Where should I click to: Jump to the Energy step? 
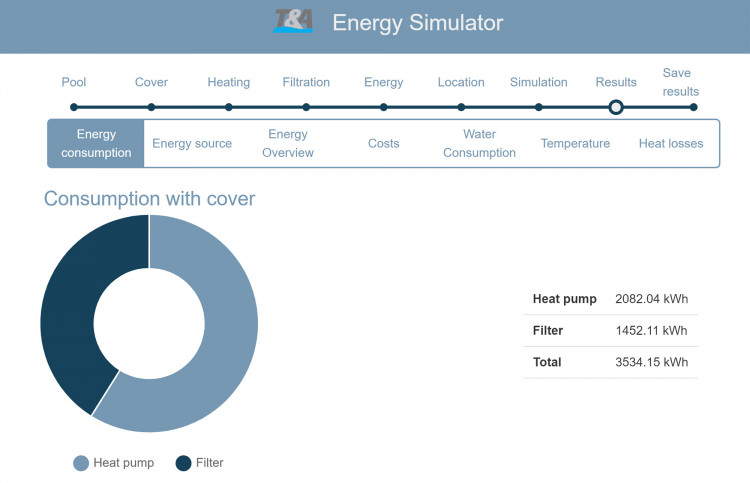coord(384,82)
